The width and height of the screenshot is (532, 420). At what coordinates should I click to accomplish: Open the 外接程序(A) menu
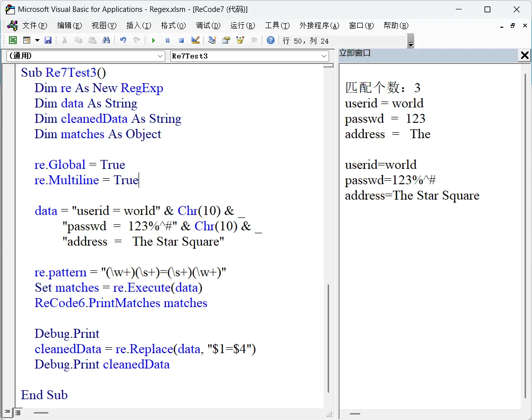click(x=319, y=25)
